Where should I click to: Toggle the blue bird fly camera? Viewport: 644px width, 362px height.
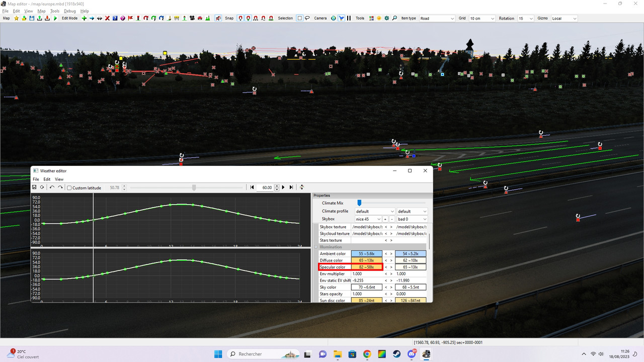(341, 18)
